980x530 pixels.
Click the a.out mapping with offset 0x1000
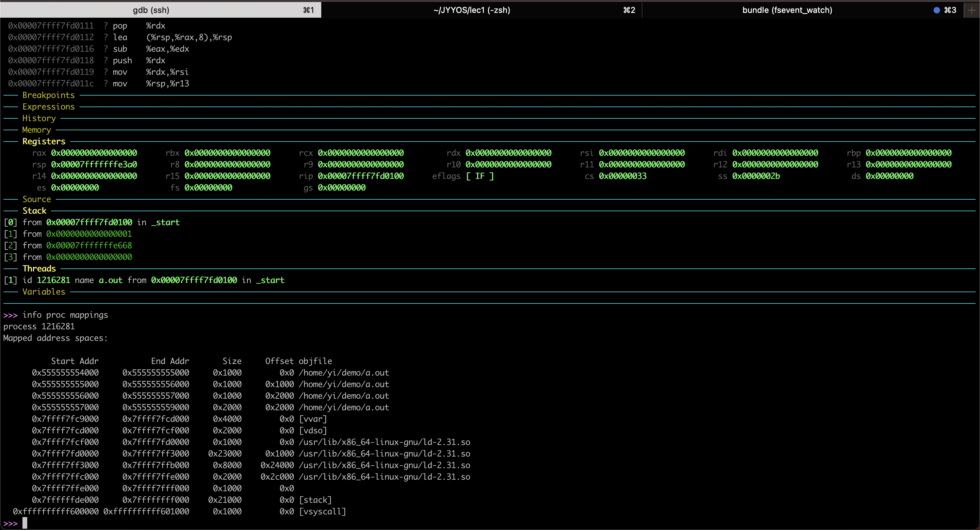click(210, 384)
